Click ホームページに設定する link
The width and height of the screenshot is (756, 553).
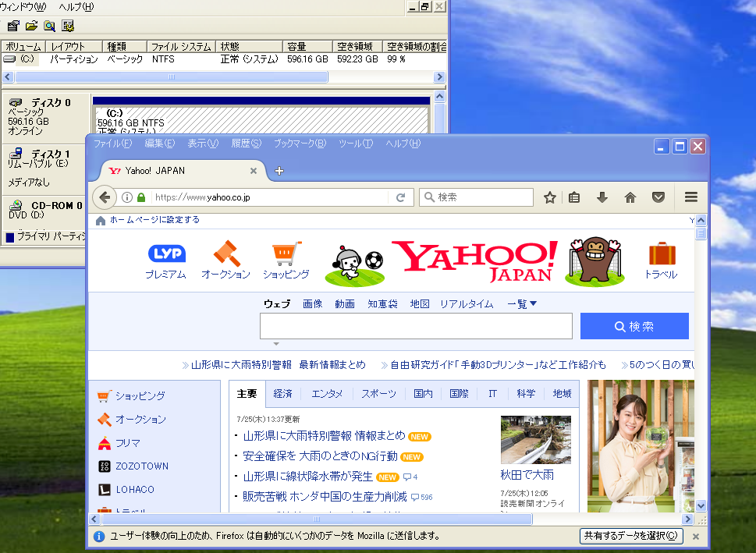point(154,220)
